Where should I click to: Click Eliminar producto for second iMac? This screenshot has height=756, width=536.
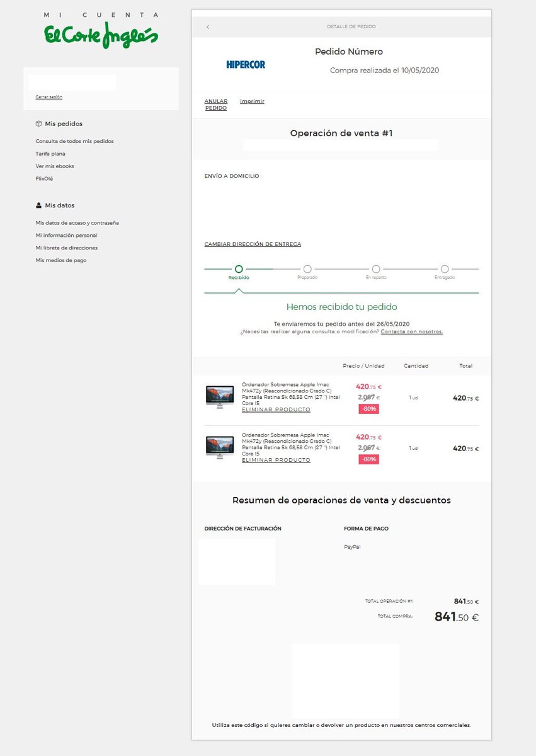point(276,460)
